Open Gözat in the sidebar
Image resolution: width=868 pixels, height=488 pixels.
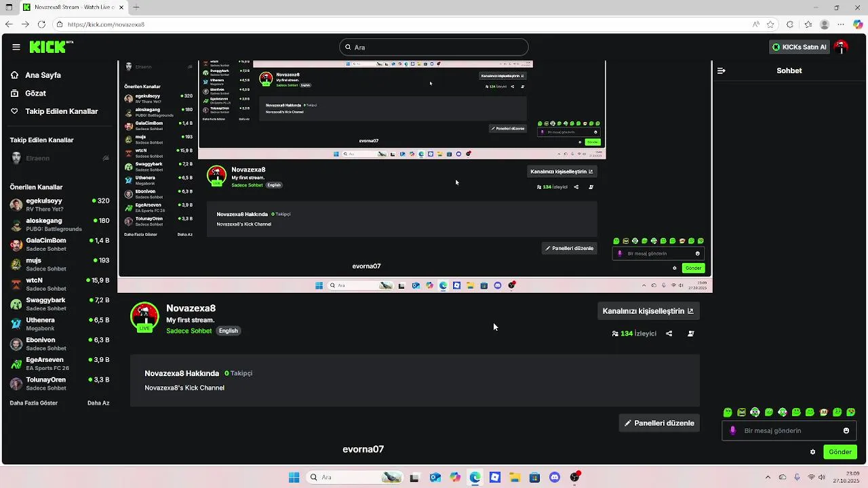(x=28, y=94)
